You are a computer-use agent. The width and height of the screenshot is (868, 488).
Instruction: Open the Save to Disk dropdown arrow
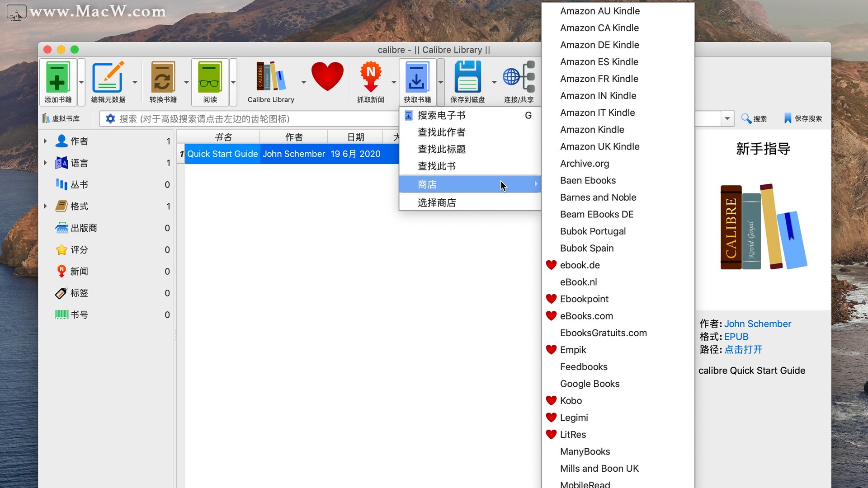[494, 82]
